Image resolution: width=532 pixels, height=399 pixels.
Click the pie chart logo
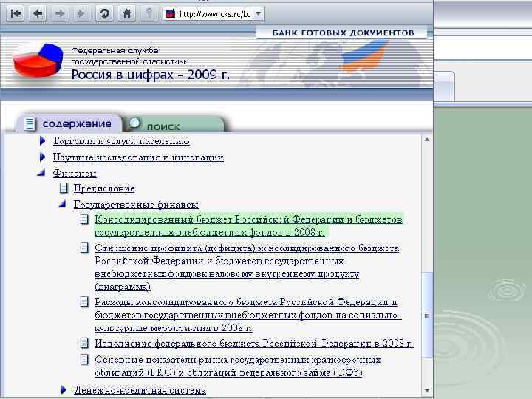point(38,61)
